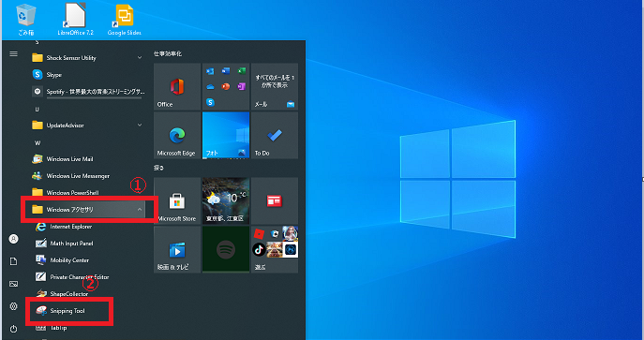This screenshot has width=644, height=340.
Task: Click the Office tile
Action: [x=177, y=86]
